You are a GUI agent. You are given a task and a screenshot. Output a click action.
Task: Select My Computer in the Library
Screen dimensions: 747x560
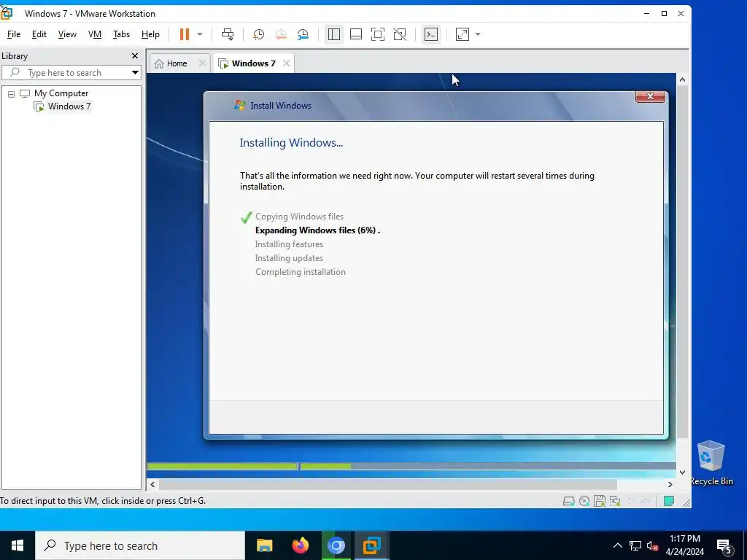tap(61, 93)
